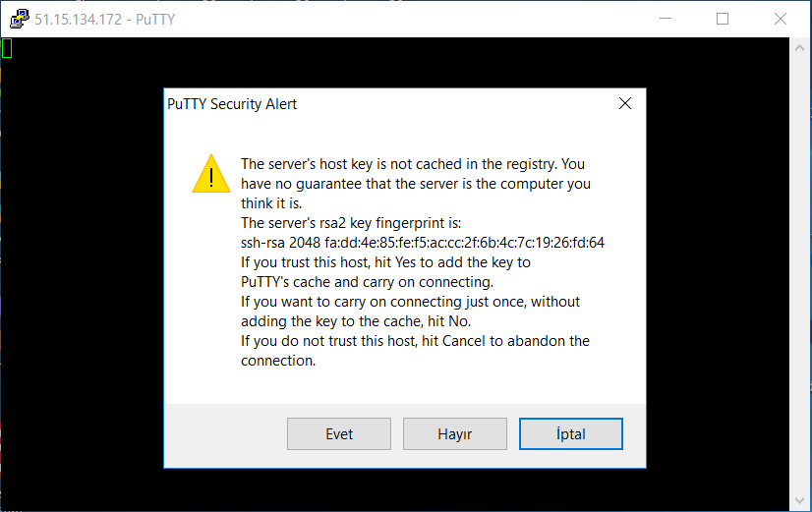Screen dimensions: 812x512
Task: Click the vertical scrollbar track of terminal
Action: click(799, 274)
